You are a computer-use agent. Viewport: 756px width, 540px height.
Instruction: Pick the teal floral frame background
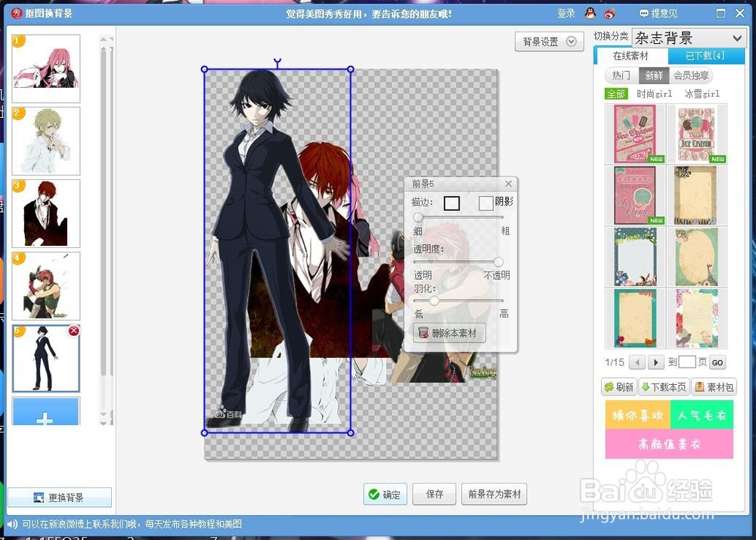(635, 257)
